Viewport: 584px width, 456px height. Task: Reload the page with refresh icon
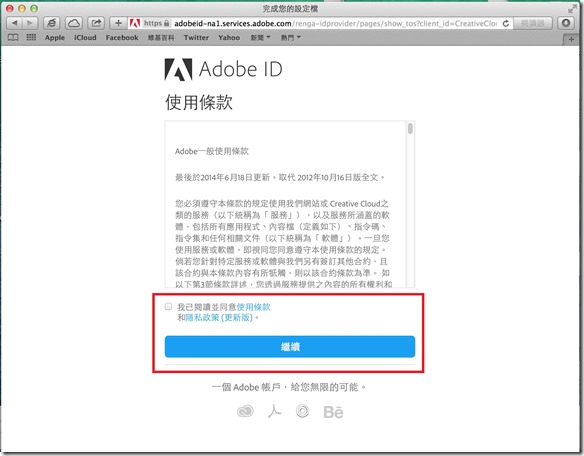pyautogui.click(x=505, y=23)
